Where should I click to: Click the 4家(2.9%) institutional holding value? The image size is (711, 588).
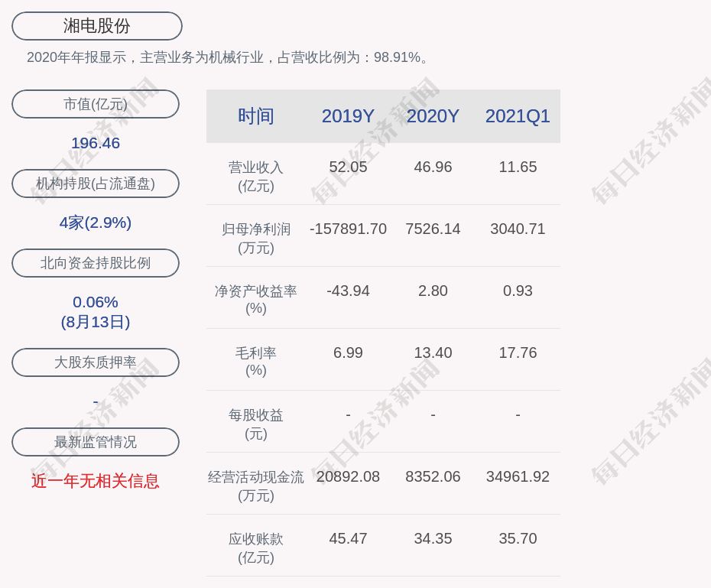pyautogui.click(x=96, y=223)
